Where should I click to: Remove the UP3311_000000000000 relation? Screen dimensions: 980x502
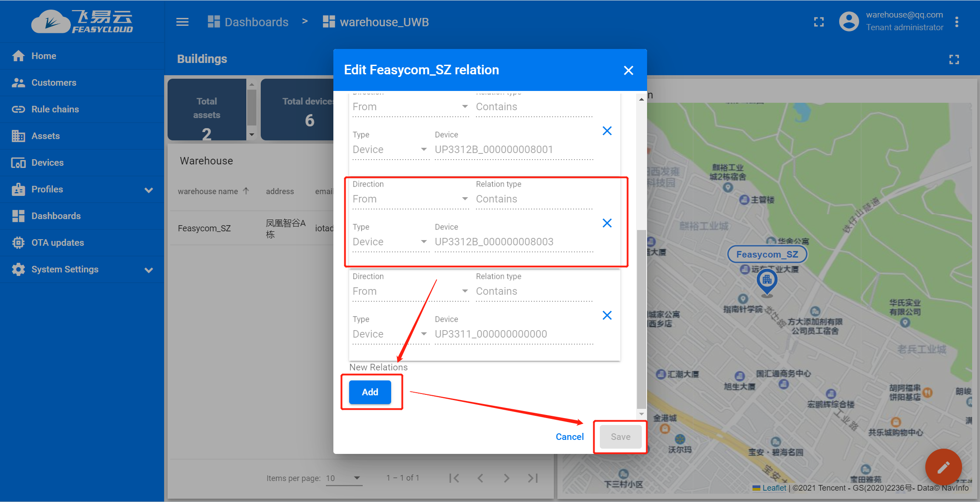607,315
